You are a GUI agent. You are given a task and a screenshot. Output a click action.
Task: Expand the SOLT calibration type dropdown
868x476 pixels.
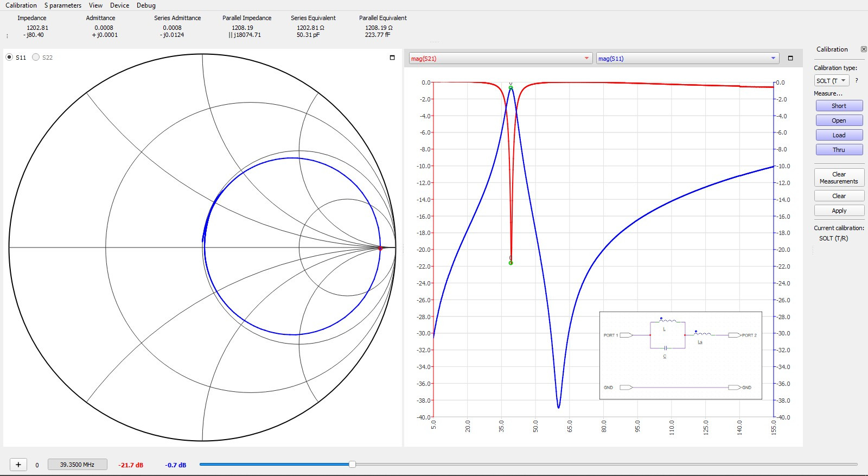(x=831, y=80)
